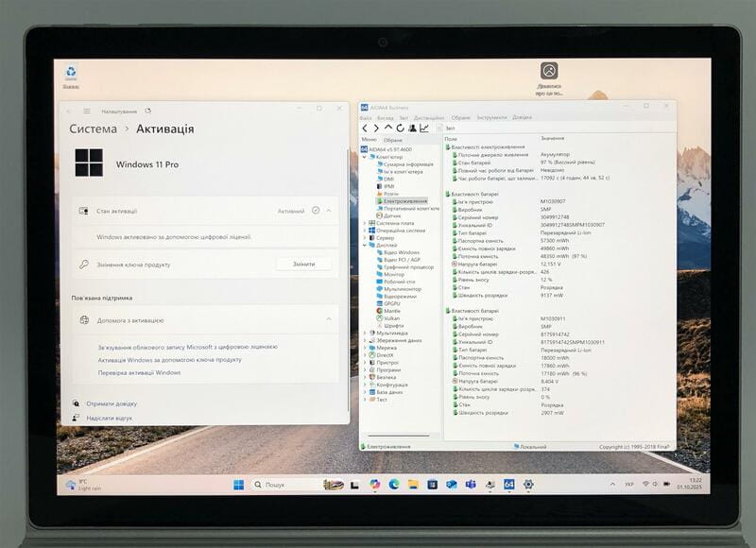Open the Перевірка активації Windows link
Screen dimensions: 756x548
click(138, 373)
